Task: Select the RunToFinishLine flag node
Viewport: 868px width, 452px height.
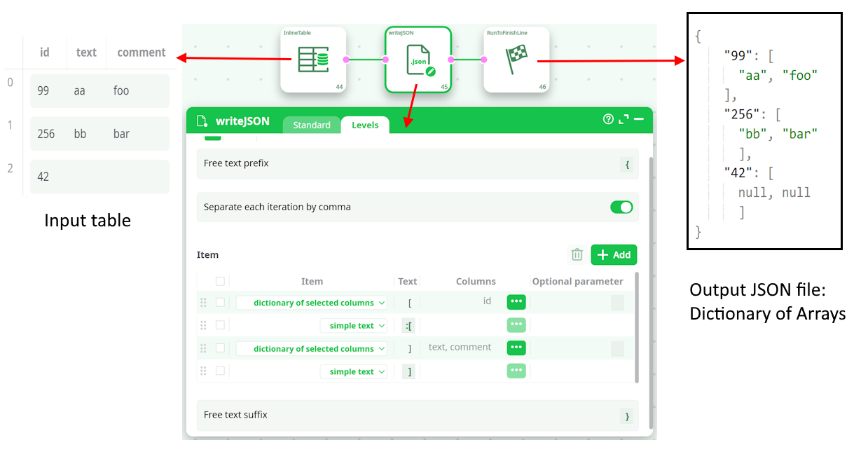Action: click(x=516, y=60)
